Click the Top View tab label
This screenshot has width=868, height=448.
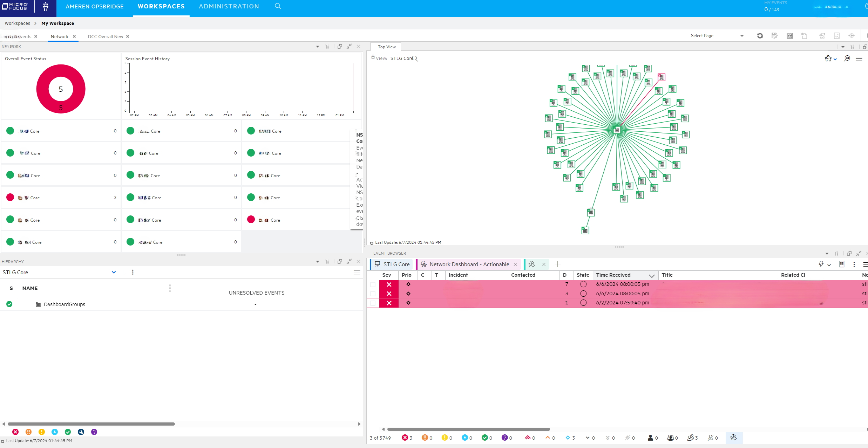[387, 47]
